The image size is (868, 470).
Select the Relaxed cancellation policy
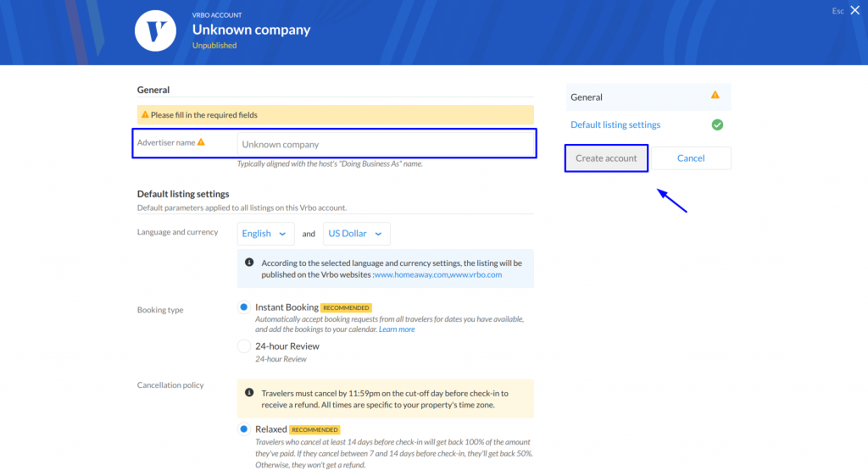[244, 429]
